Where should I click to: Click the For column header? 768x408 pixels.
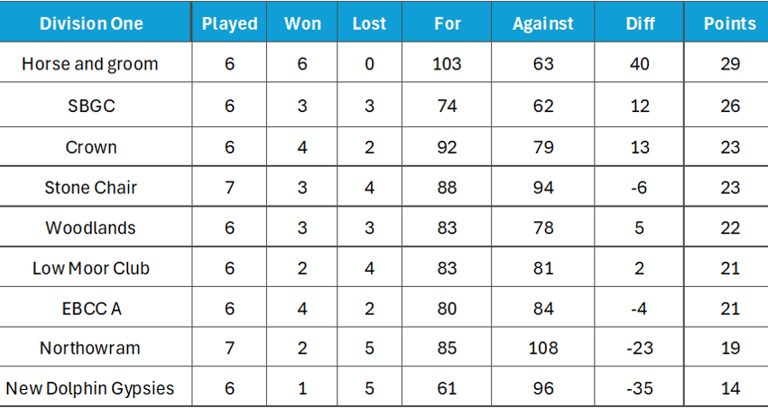(x=447, y=23)
